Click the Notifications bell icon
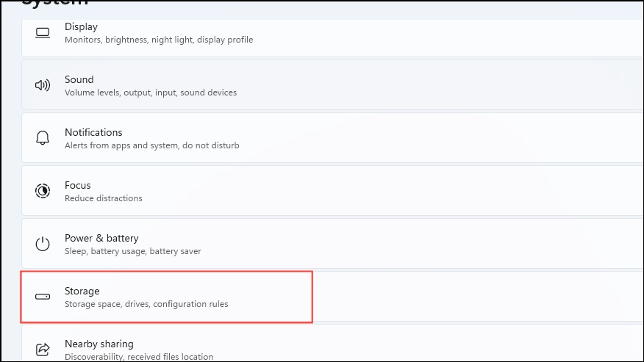Screen dimensions: 644x362 (x=43, y=138)
